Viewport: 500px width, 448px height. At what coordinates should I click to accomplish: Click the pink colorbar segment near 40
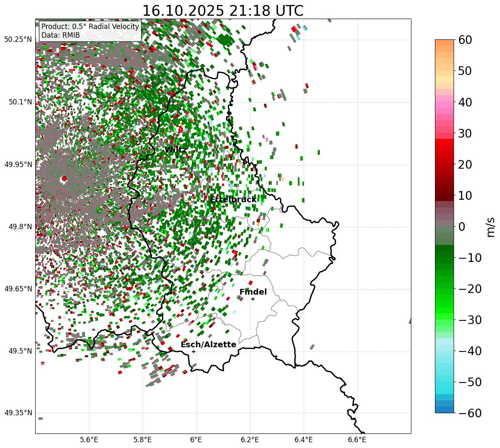(x=444, y=102)
